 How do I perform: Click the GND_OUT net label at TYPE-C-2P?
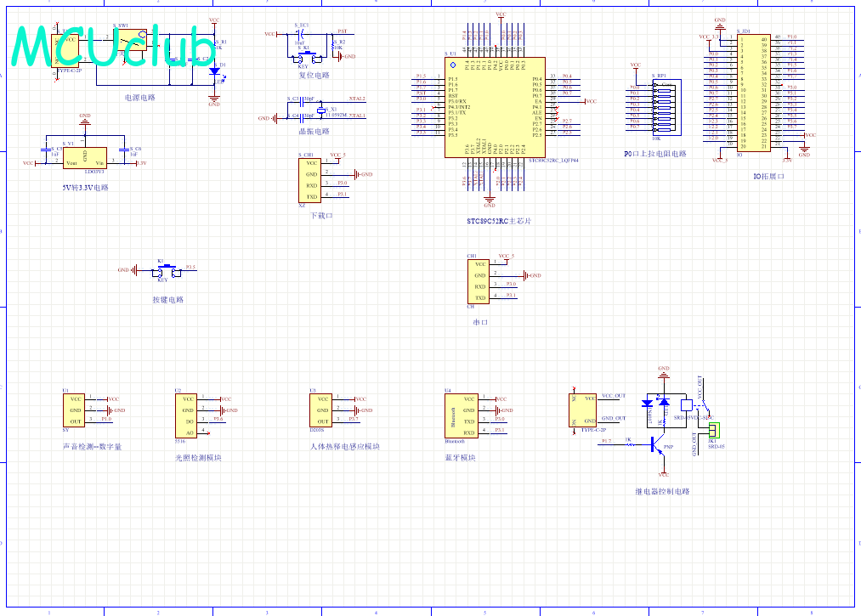[x=614, y=418]
